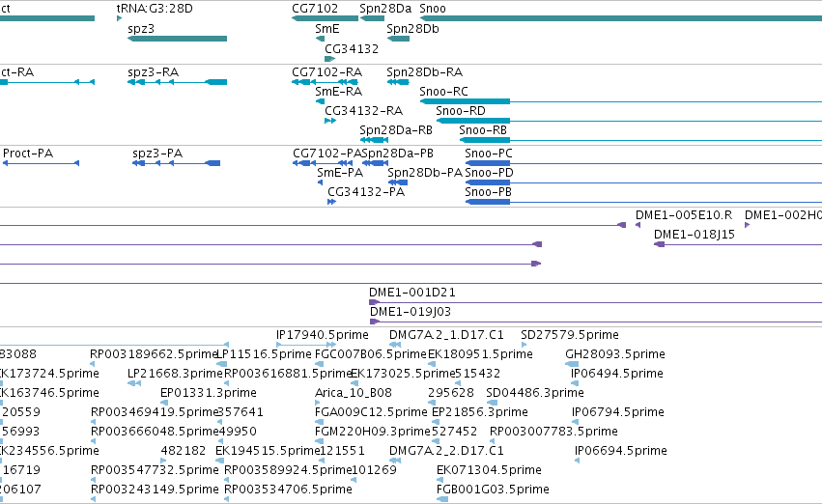Click FGA009C12.5prime EST label
Viewport: 822px width, 504px height.
[x=371, y=413]
